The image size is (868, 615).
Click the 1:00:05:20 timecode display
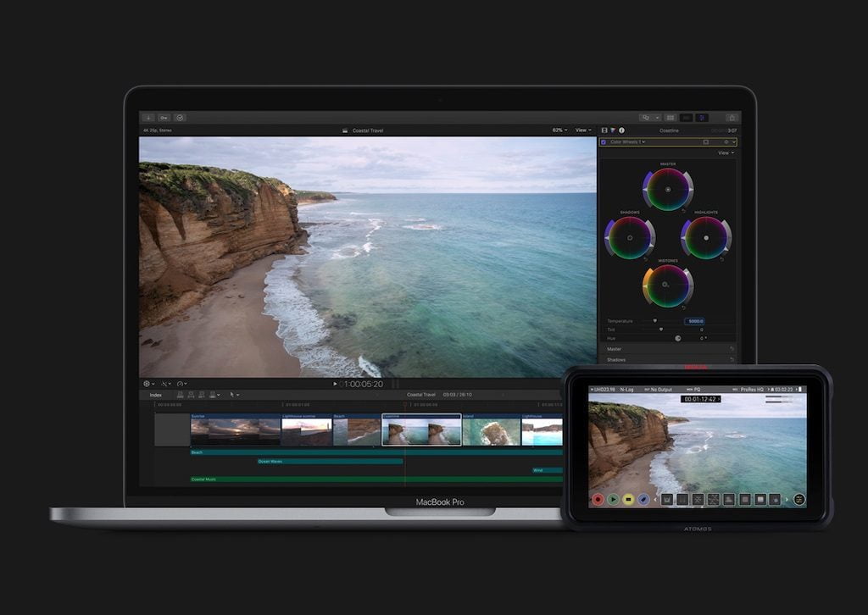coord(362,384)
